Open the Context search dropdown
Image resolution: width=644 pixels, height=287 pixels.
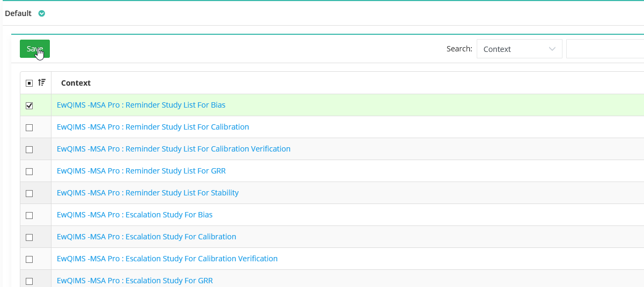point(519,49)
